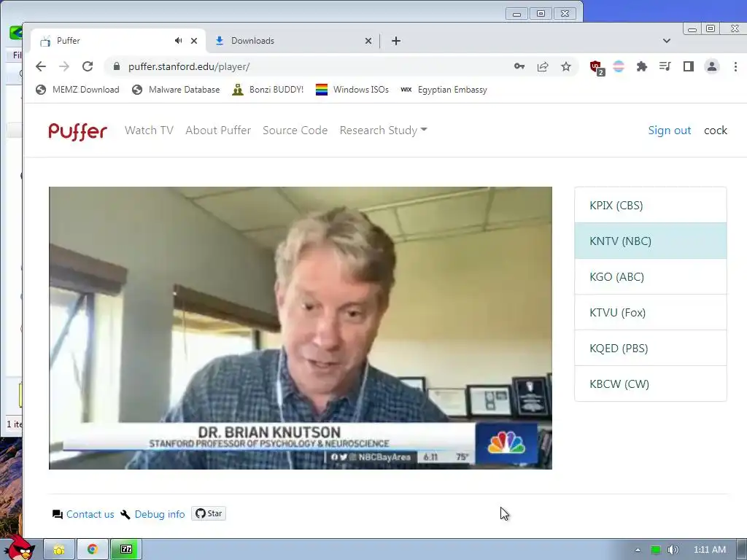The image size is (747, 560).
Task: Switch to KQED (PBS) channel
Action: pyautogui.click(x=650, y=348)
